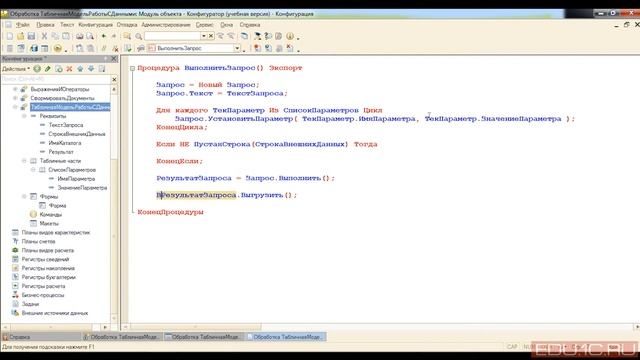Click in the toolbar search input field
This screenshot has width=640, height=360.
pyautogui.click(x=172, y=36)
